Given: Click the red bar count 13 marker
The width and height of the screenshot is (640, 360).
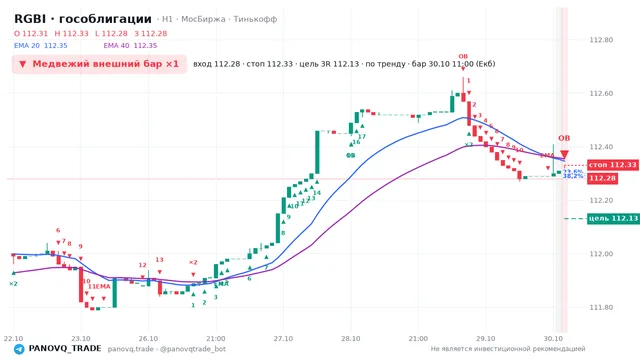Looking at the screenshot, I should pos(159,260).
